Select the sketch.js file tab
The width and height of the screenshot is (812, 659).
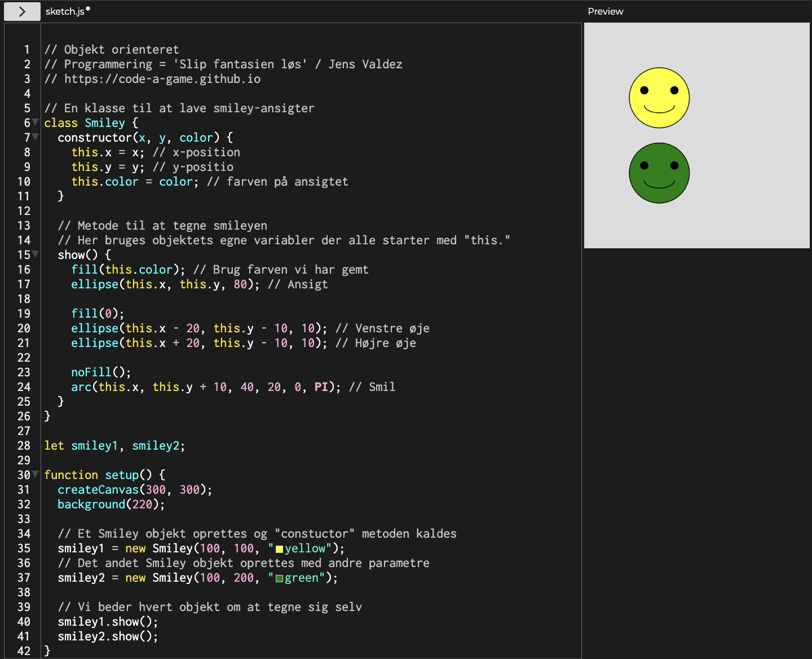(x=65, y=11)
